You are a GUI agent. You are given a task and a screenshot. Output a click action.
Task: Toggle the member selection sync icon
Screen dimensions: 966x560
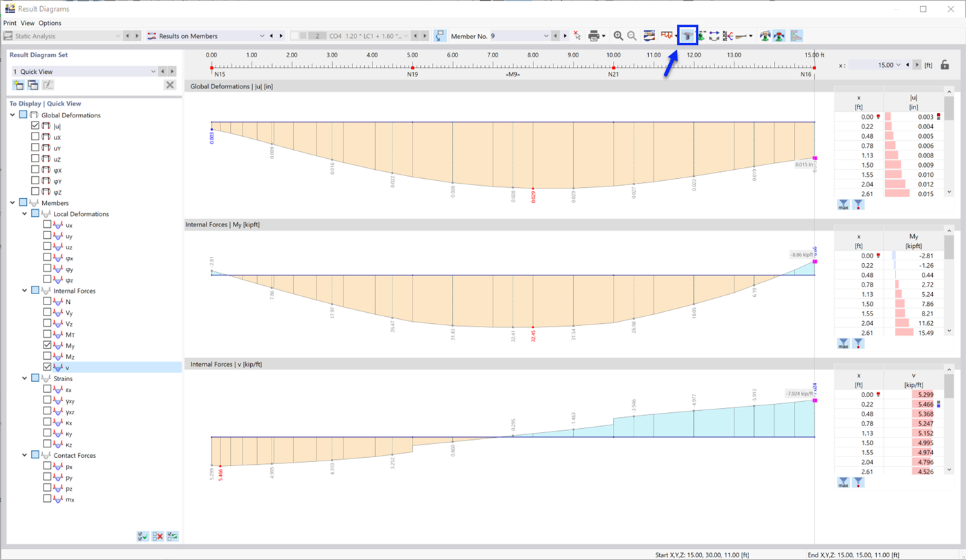click(440, 36)
